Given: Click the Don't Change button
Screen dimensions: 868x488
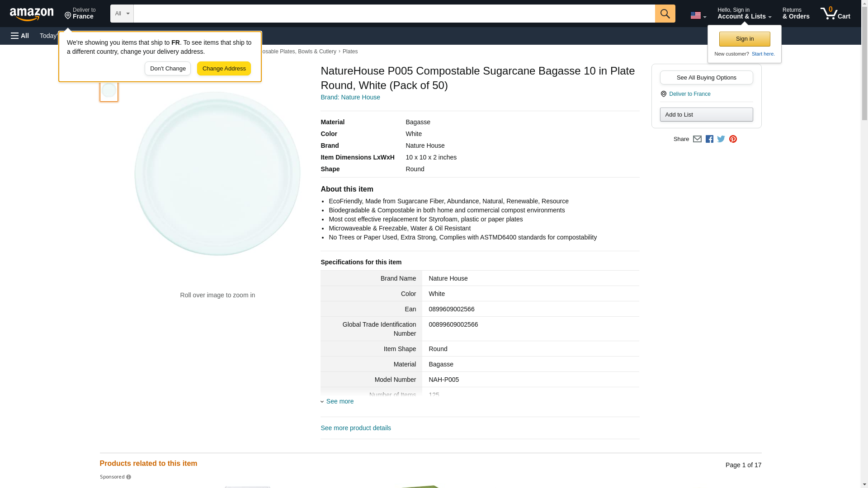Looking at the screenshot, I should [x=168, y=69].
